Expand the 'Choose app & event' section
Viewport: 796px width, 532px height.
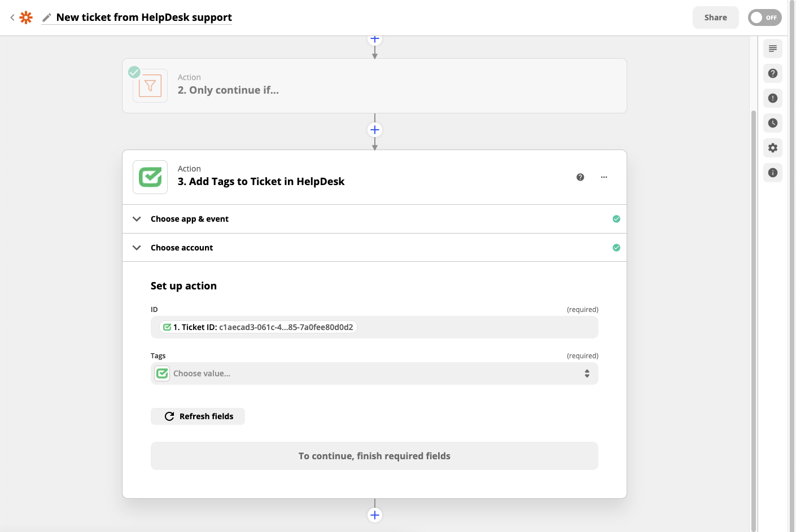(x=374, y=219)
